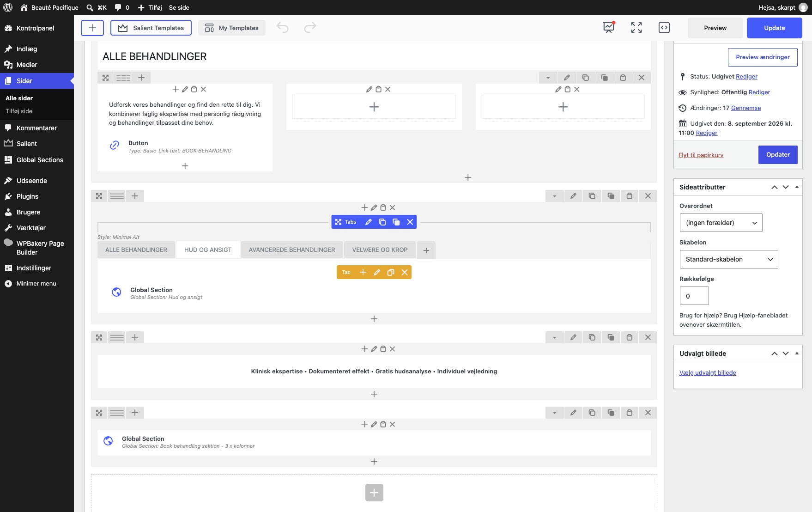Open the custom code brackets icon
Image resolution: width=812 pixels, height=512 pixels.
(664, 28)
